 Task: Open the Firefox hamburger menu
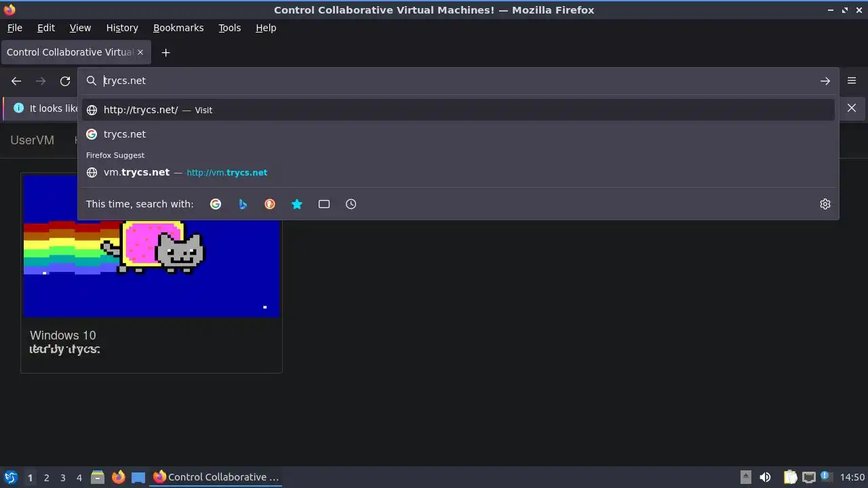852,81
